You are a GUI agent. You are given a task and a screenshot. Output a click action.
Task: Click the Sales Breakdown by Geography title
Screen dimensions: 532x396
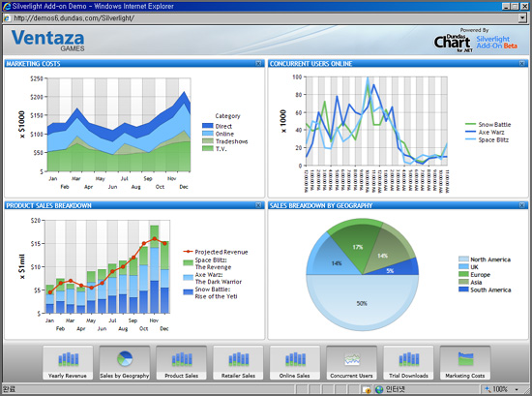click(x=321, y=205)
